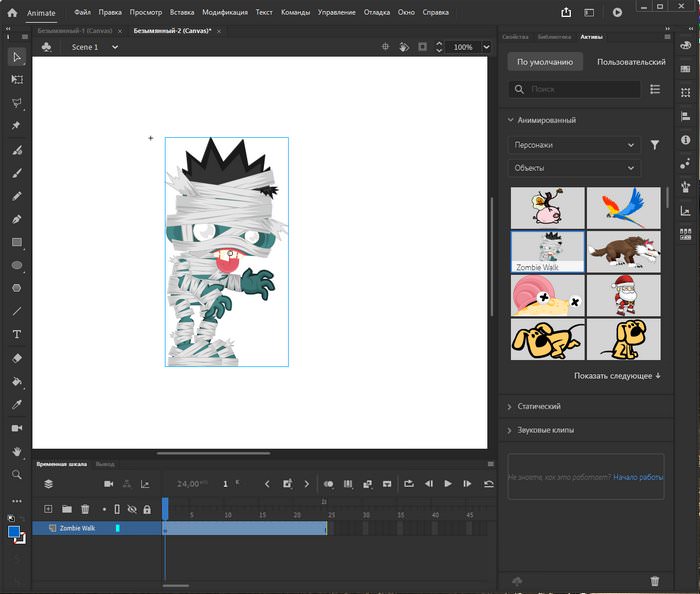Pick the Eyedropper tool

(17, 404)
